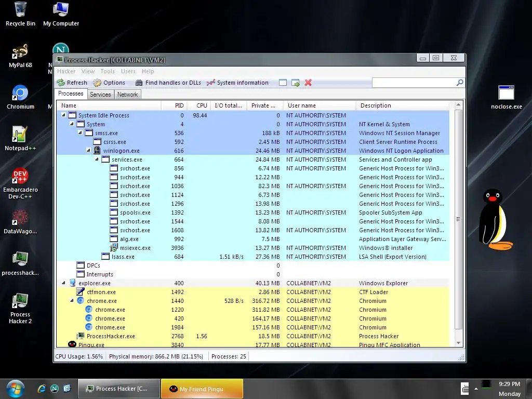The image size is (532, 399).
Task: Select the explorer.exe process icon
Action: pos(72,283)
